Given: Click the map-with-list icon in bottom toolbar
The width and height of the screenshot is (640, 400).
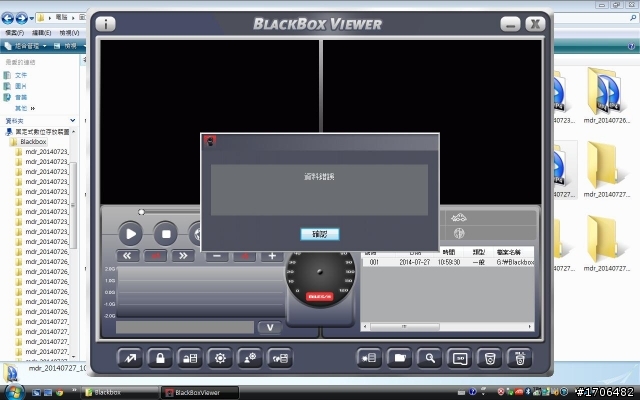Looking at the screenshot, I should pyautogui.click(x=280, y=358).
